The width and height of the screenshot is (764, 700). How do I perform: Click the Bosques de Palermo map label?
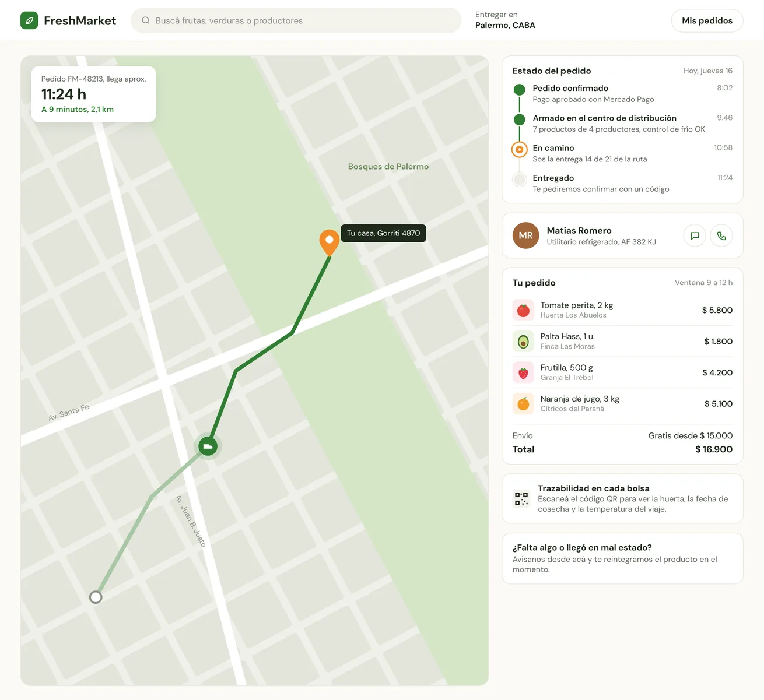click(x=388, y=167)
